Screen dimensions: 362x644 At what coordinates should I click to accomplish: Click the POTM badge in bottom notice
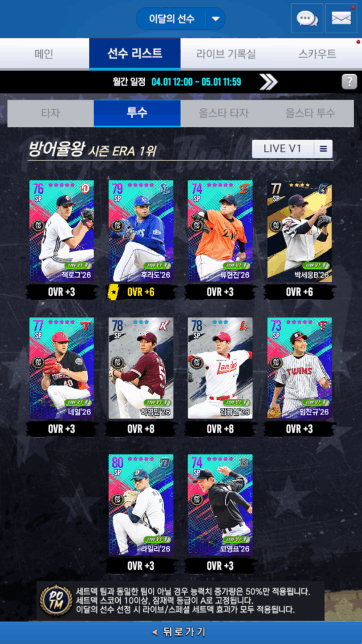(x=56, y=601)
